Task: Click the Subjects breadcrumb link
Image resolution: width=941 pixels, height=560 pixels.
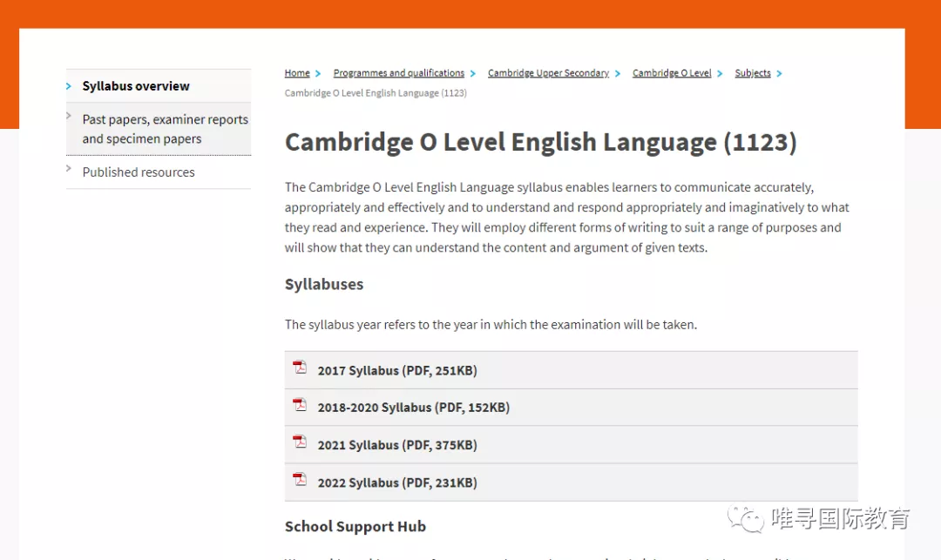Action: [x=752, y=73]
